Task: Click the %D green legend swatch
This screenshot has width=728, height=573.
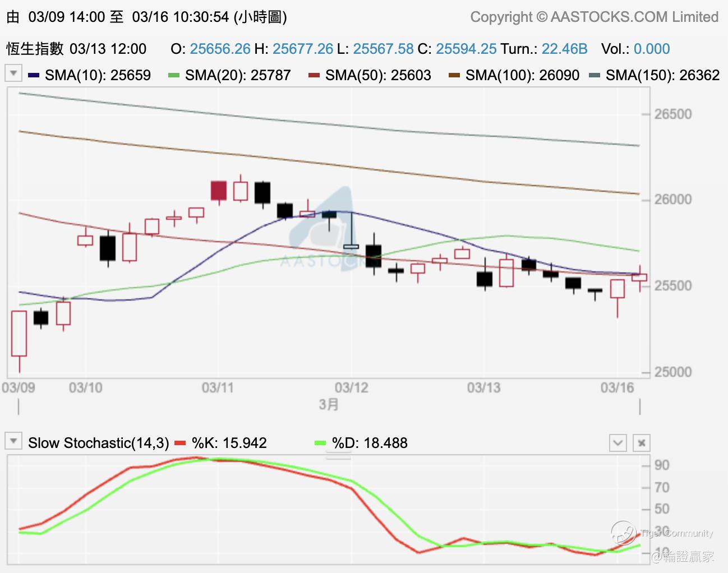Action: (x=320, y=443)
